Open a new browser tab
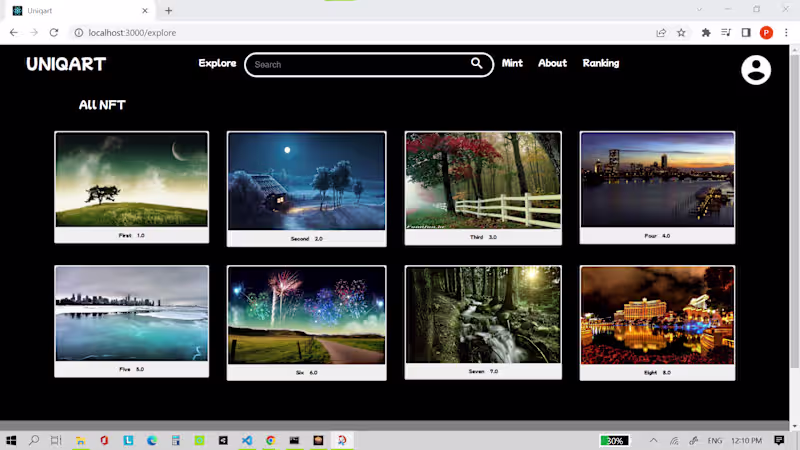 coord(168,11)
